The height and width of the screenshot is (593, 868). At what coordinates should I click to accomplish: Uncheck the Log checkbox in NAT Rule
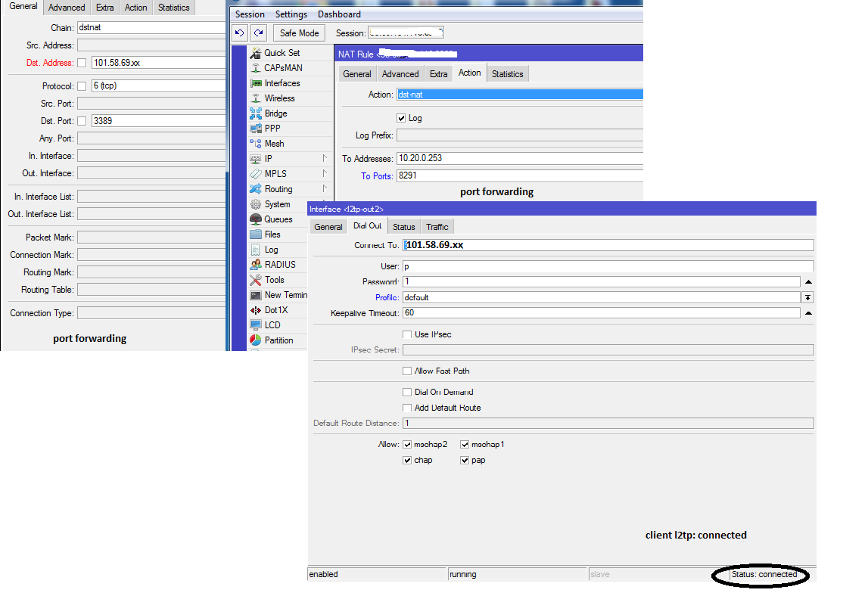(x=401, y=118)
